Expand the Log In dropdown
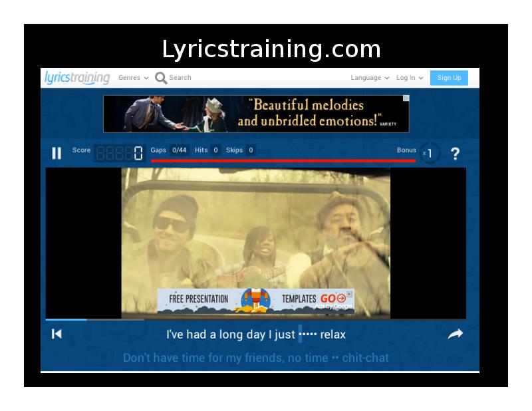Screen dimensions: 532x411 410,78
